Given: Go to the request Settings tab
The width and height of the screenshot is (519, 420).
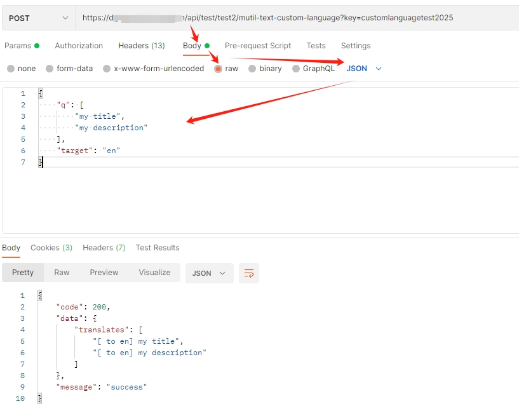Looking at the screenshot, I should (x=356, y=46).
